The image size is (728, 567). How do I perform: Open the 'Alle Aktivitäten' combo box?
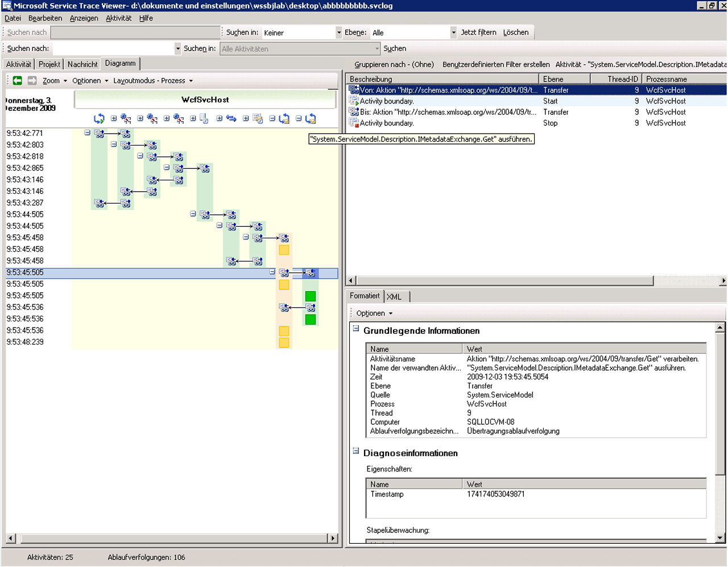tap(300, 49)
